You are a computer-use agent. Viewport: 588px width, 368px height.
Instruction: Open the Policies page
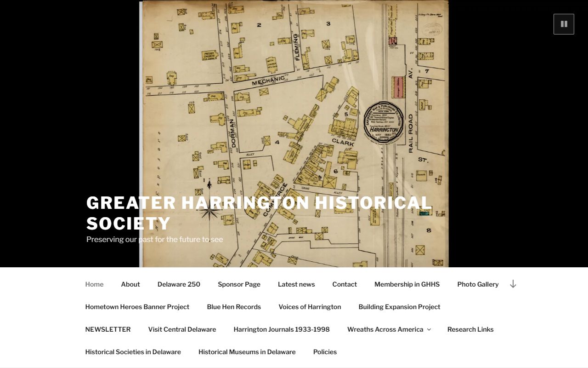325,352
